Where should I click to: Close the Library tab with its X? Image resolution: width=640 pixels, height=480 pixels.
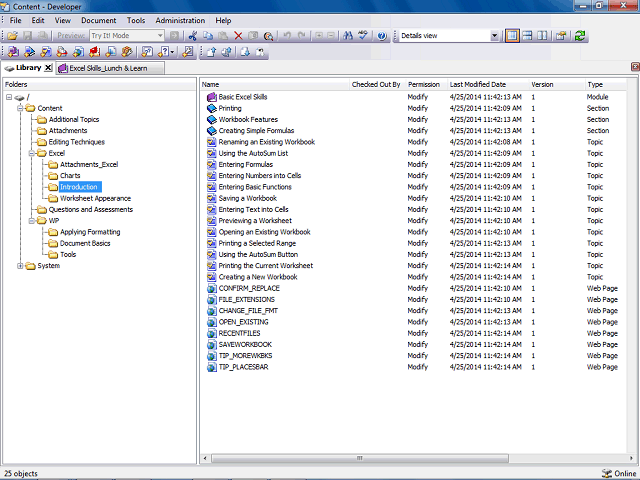pyautogui.click(x=48, y=68)
